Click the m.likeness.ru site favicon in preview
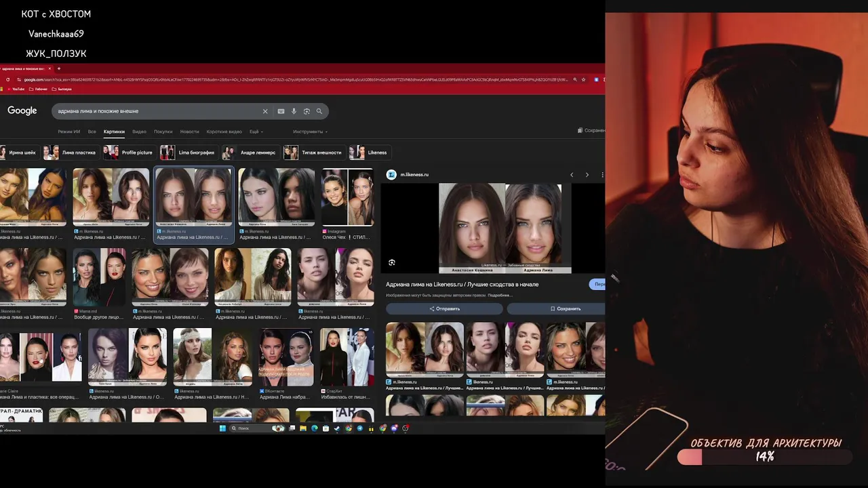This screenshot has height=488, width=868. pos(391,175)
